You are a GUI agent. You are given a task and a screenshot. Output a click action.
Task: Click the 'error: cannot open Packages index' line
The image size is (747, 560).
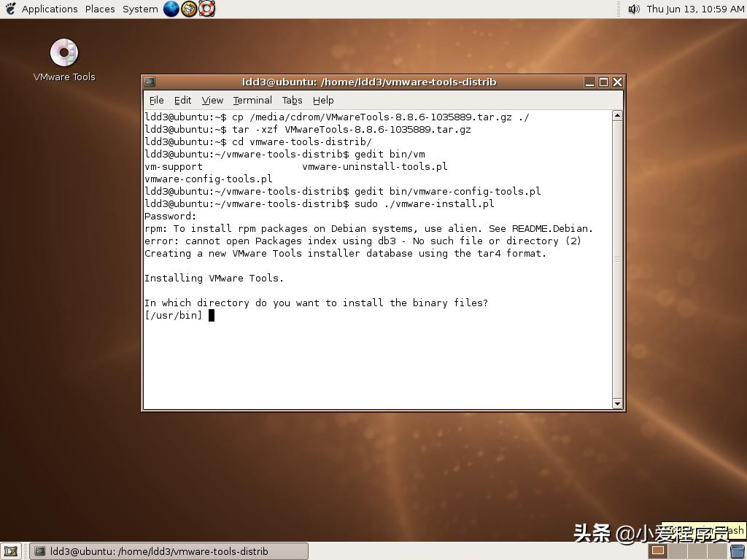coord(363,241)
